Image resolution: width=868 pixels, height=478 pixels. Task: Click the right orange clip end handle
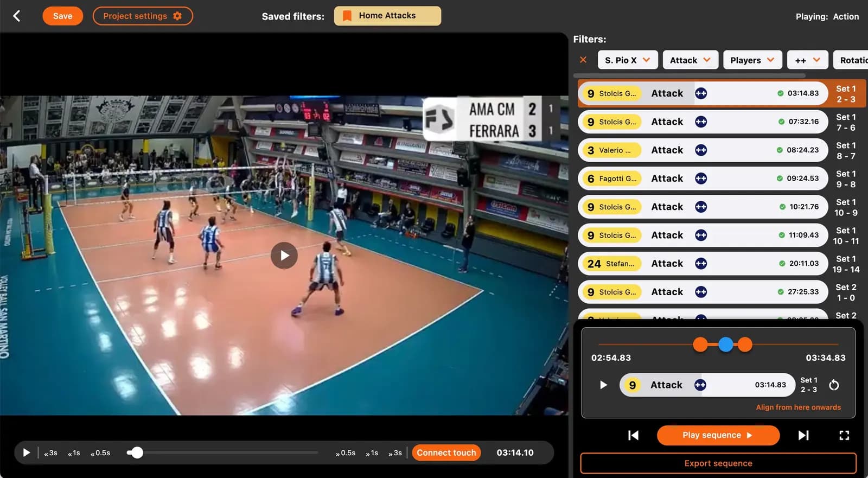(745, 344)
